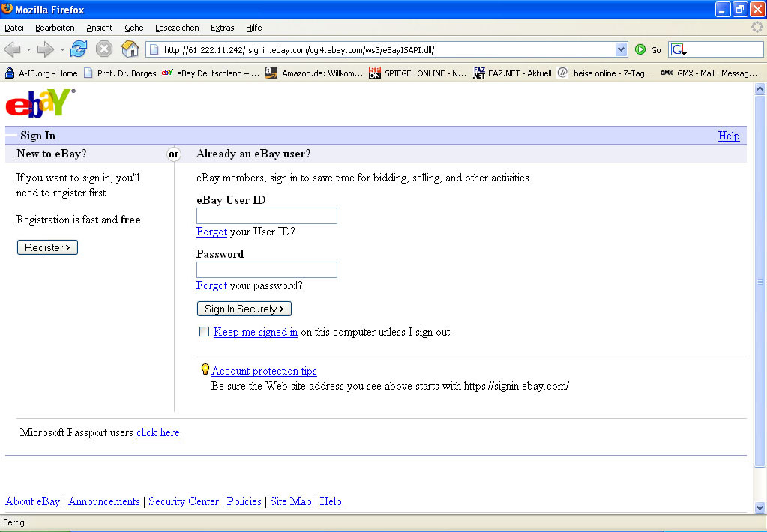
Task: Click into the Google search box
Action: pyautogui.click(x=726, y=49)
